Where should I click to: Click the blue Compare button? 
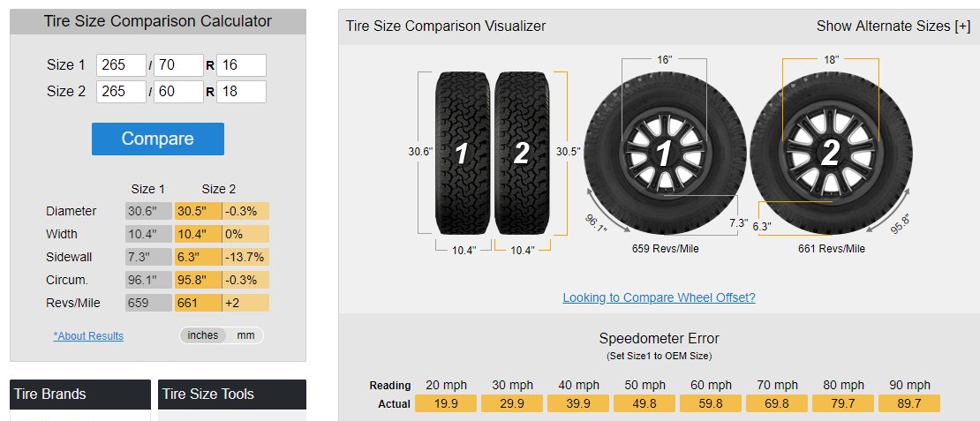coord(157,139)
